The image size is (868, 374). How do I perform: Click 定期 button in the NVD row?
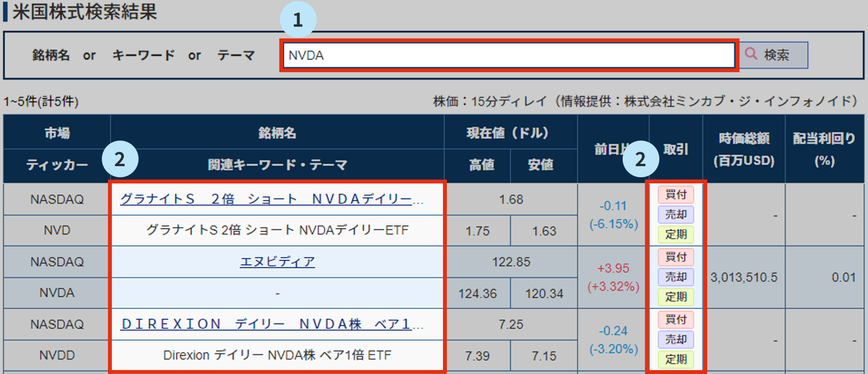click(676, 234)
